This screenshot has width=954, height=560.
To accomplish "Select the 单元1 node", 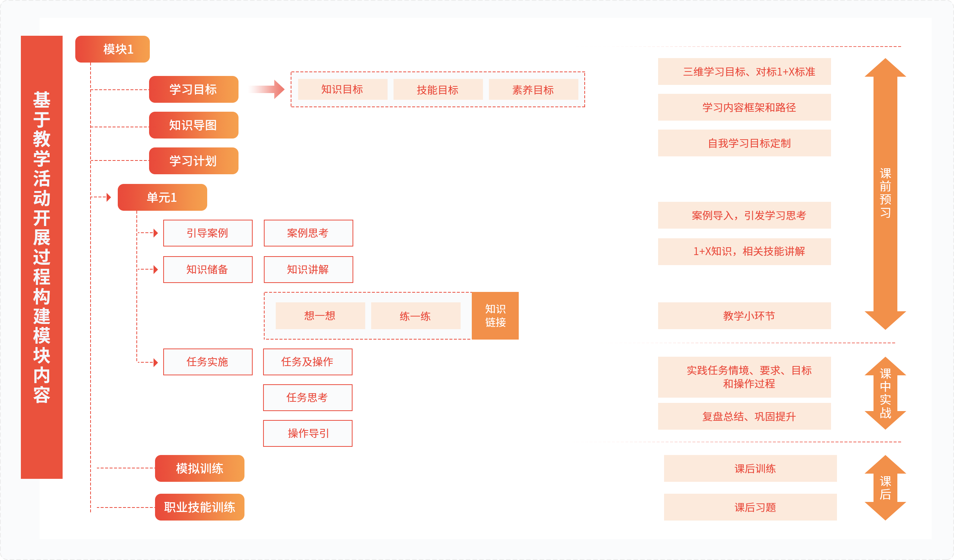I will [162, 197].
